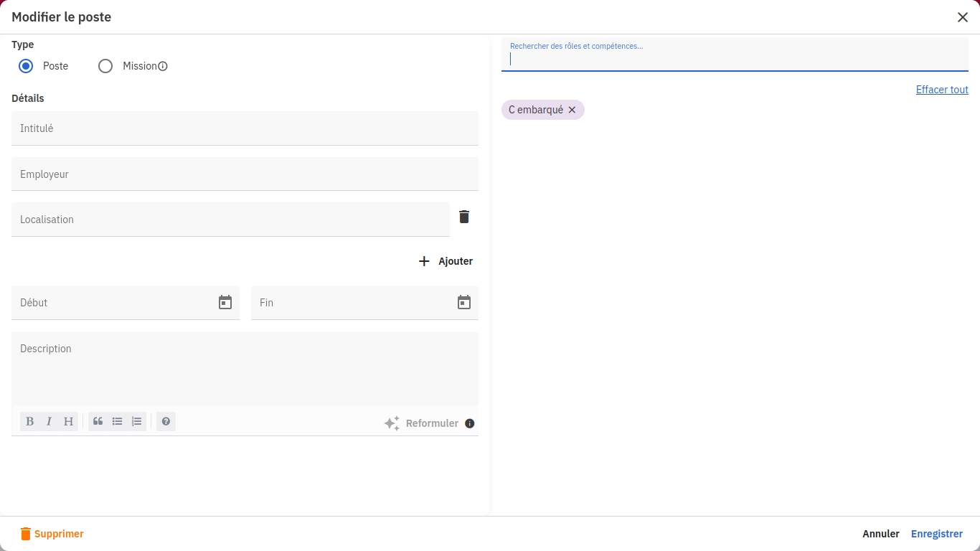Click the Effacer tout link
This screenshot has width=980, height=551.
point(942,90)
